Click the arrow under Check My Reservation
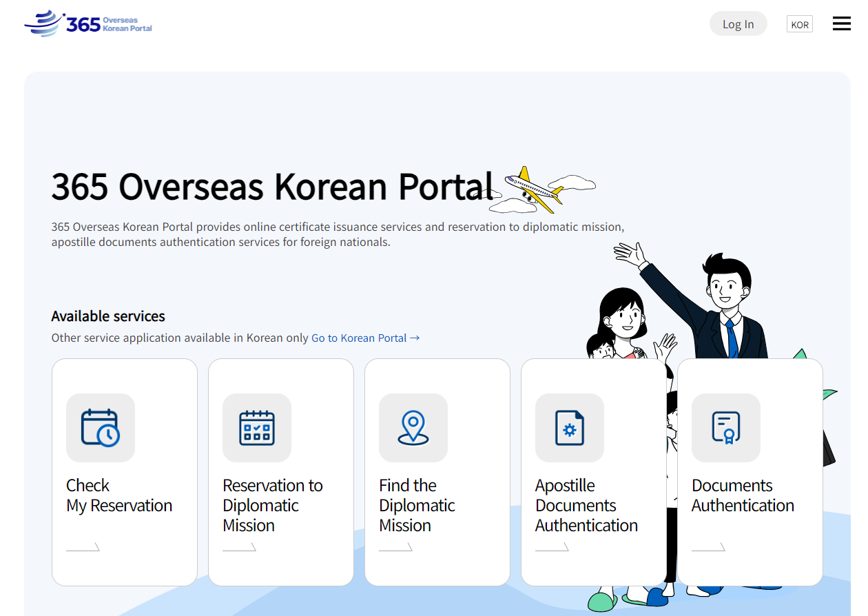Image resolution: width=868 pixels, height=616 pixels. [83, 547]
